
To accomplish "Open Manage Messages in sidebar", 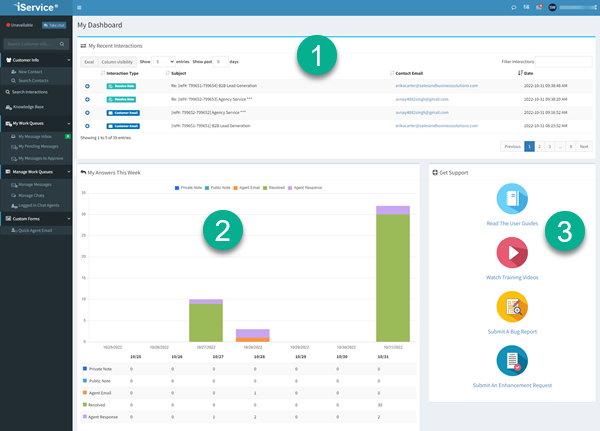I will coord(31,185).
